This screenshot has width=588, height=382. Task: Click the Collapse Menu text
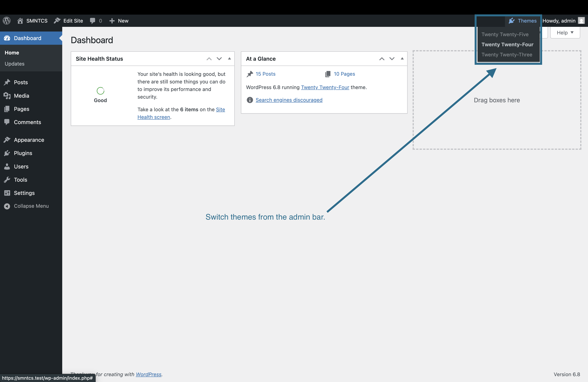[x=31, y=206]
